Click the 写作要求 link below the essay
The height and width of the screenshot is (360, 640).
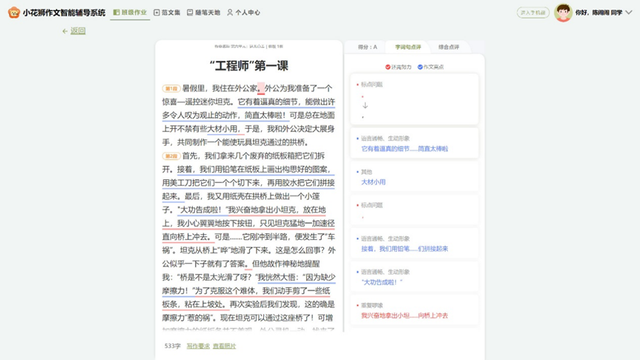click(198, 346)
